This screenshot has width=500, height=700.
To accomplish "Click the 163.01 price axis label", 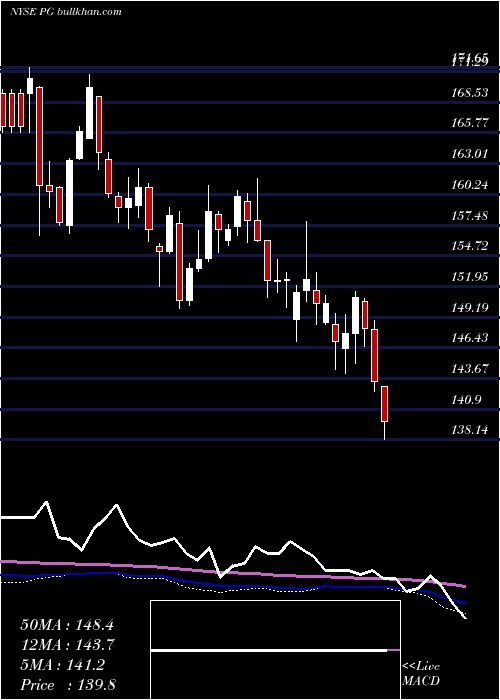I will (x=471, y=154).
